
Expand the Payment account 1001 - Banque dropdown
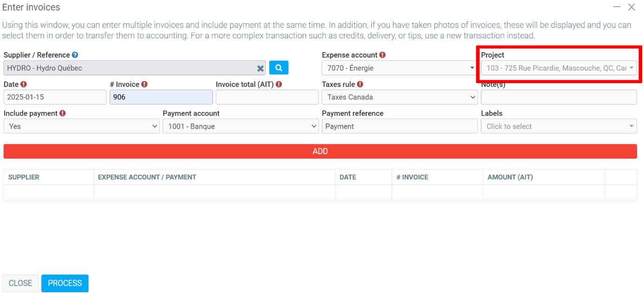tap(240, 126)
